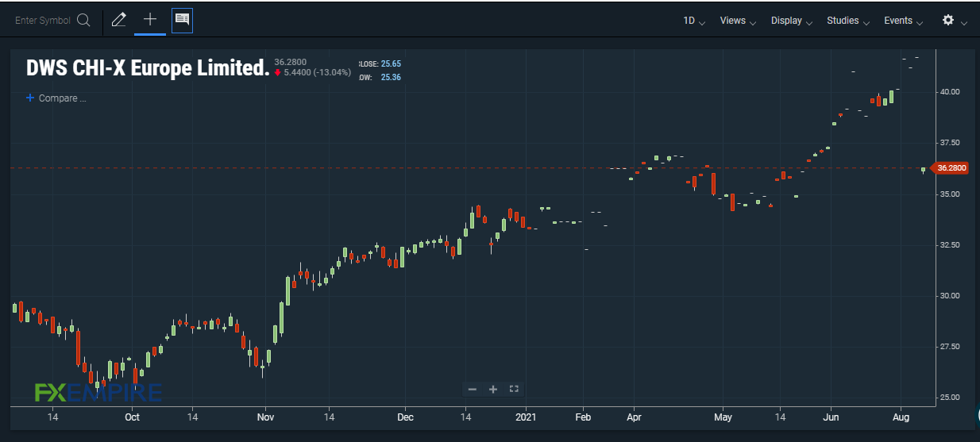Viewport: 980px width, 442px height.
Task: Click the Oct date axis label
Action: [132, 417]
